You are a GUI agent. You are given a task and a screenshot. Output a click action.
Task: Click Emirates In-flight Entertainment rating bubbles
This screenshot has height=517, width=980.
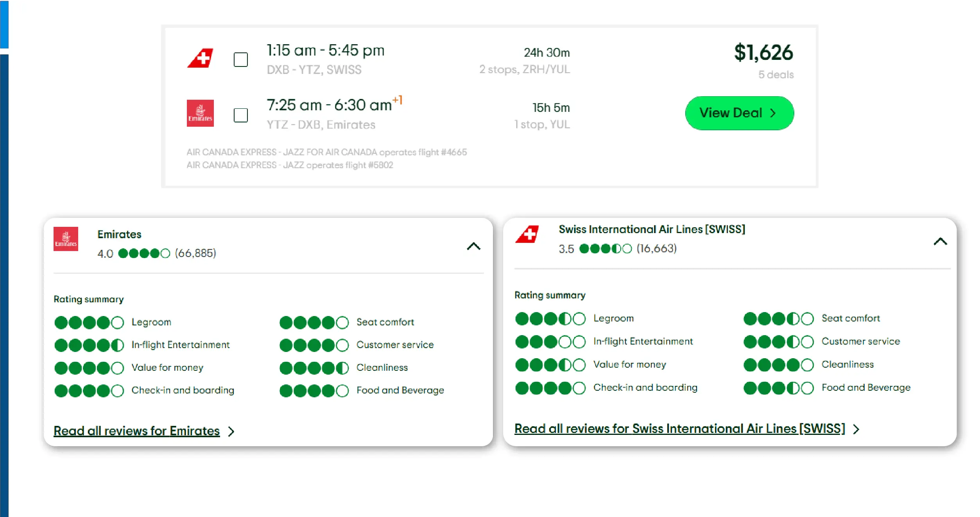tap(89, 345)
